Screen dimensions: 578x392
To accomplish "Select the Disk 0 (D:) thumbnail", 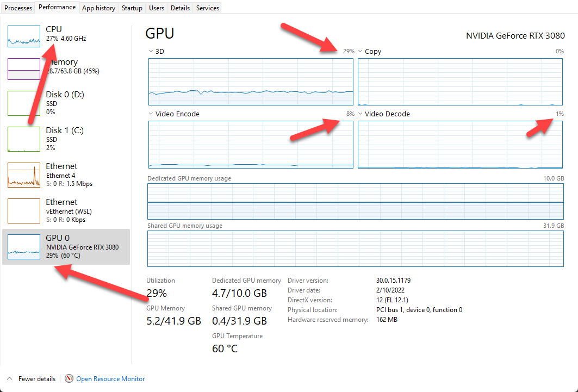I will [23, 103].
